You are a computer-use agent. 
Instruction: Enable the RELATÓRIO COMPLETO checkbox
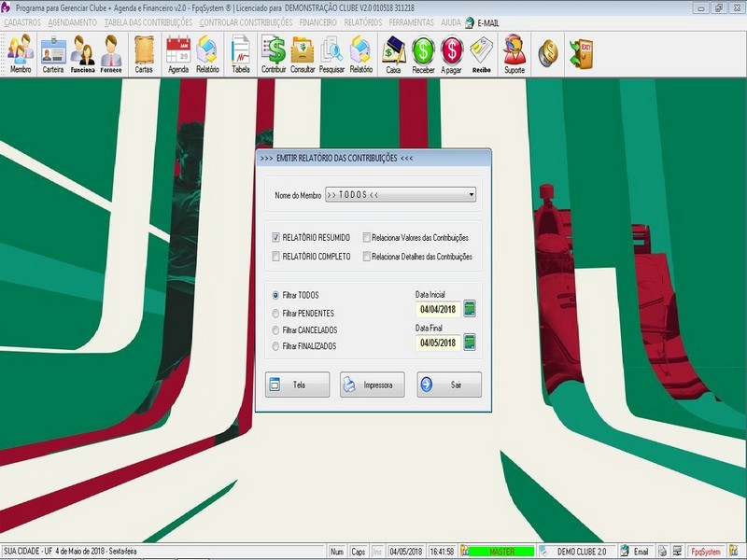coord(275,256)
